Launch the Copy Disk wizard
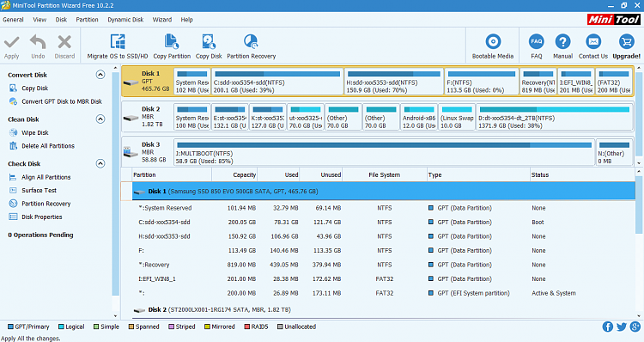The height and width of the screenshot is (342, 644). click(x=209, y=47)
